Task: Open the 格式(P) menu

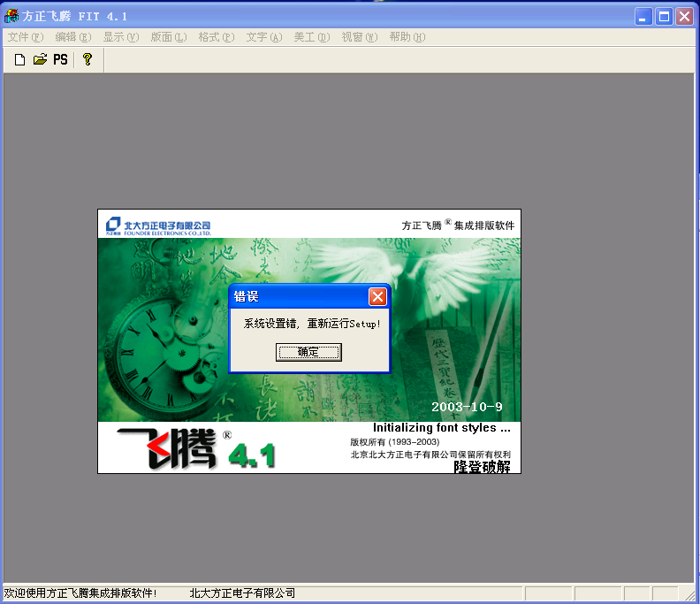Action: click(217, 37)
